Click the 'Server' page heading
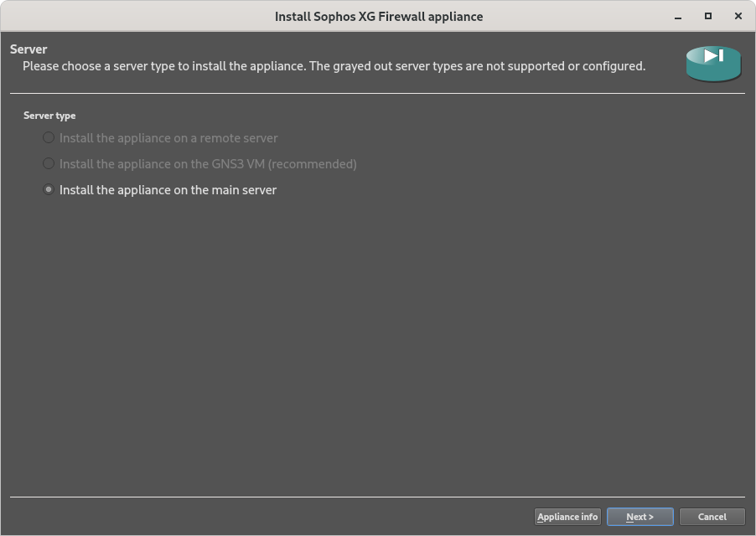Image resolution: width=756 pixels, height=536 pixels. pyautogui.click(x=28, y=49)
